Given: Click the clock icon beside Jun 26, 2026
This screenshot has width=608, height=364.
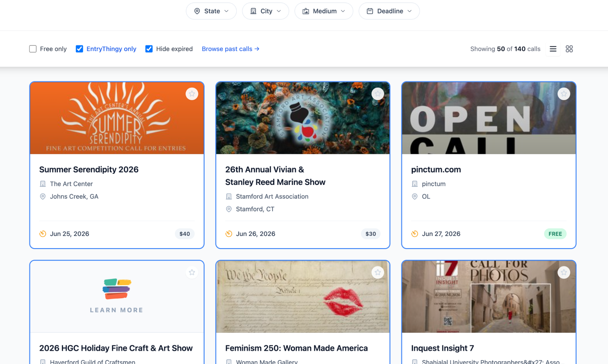Looking at the screenshot, I should point(229,234).
